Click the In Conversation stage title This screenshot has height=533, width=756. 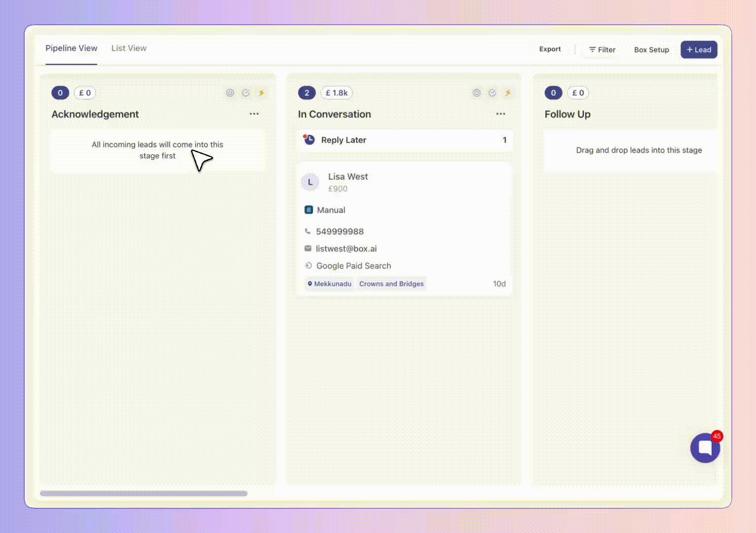(x=335, y=114)
